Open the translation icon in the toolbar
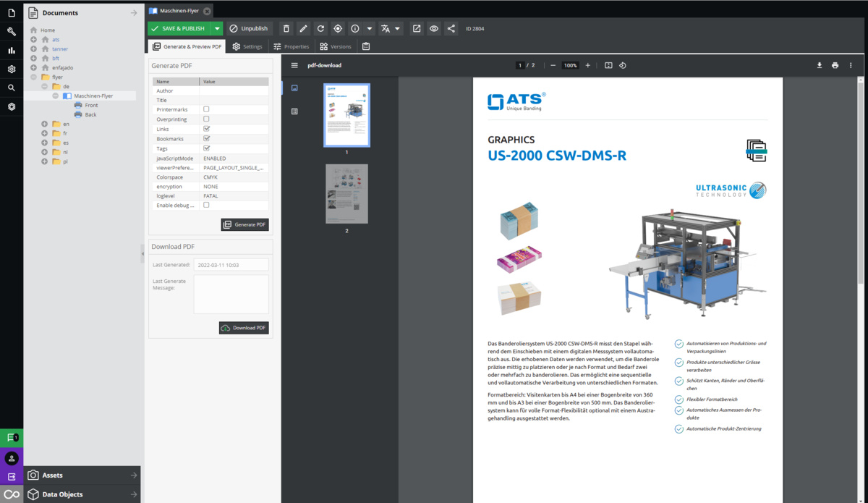Viewport: 868px width, 503px height. pos(386,28)
